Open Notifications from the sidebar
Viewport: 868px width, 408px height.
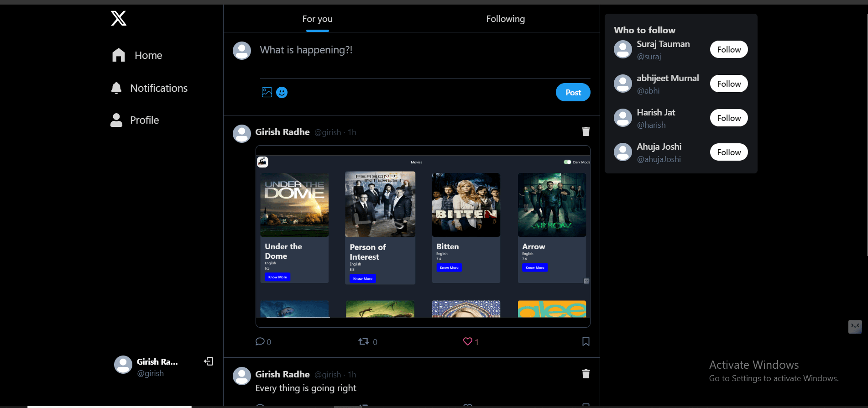pos(149,88)
